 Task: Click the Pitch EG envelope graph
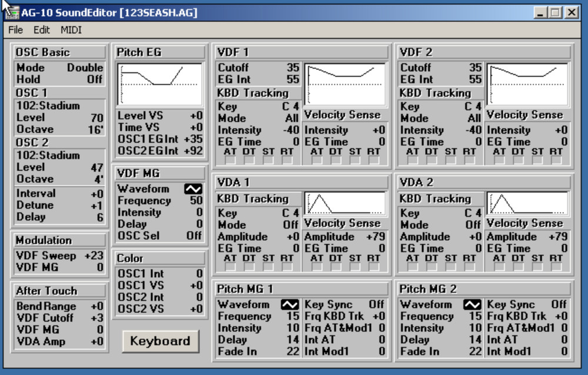click(x=160, y=85)
